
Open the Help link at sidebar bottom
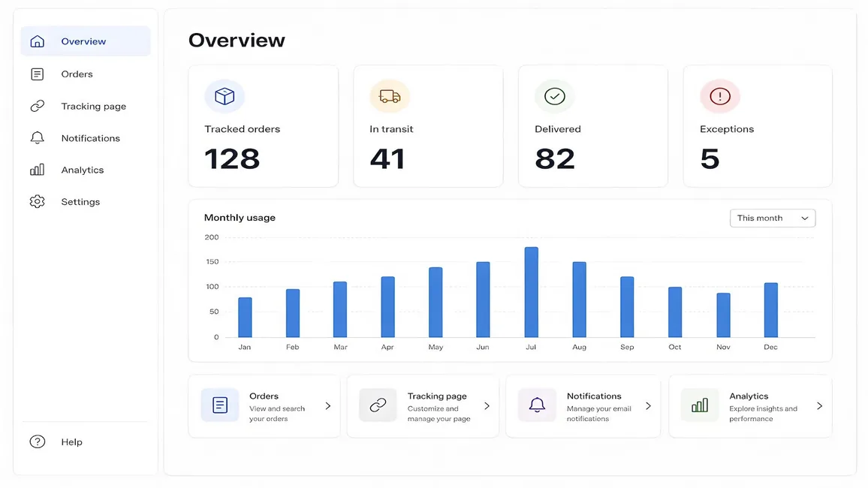(86, 441)
